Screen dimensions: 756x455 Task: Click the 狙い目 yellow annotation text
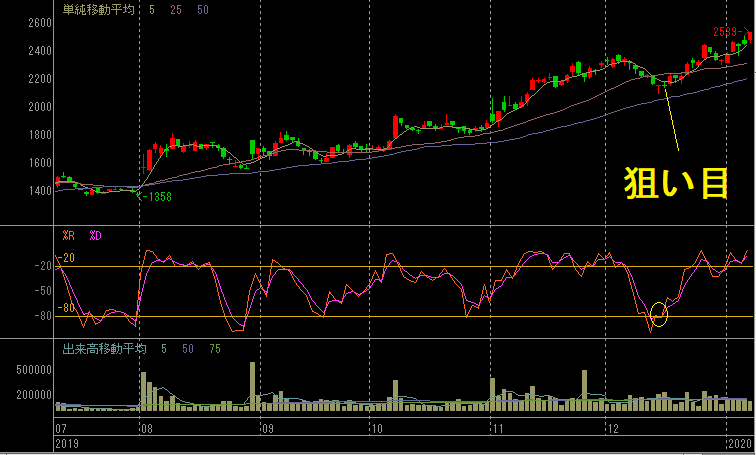[676, 182]
